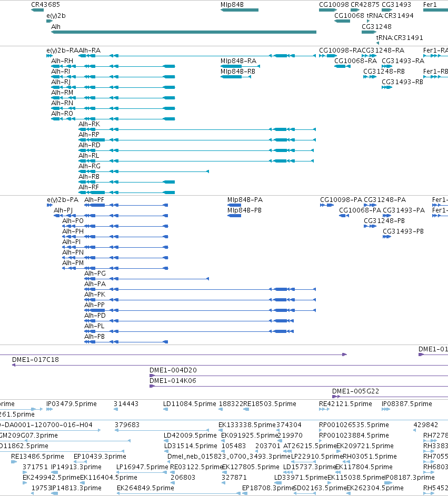This screenshot has height=496, width=448.
Task: Select the tRNA:CR31491 gene label
Action: [x=400, y=38]
